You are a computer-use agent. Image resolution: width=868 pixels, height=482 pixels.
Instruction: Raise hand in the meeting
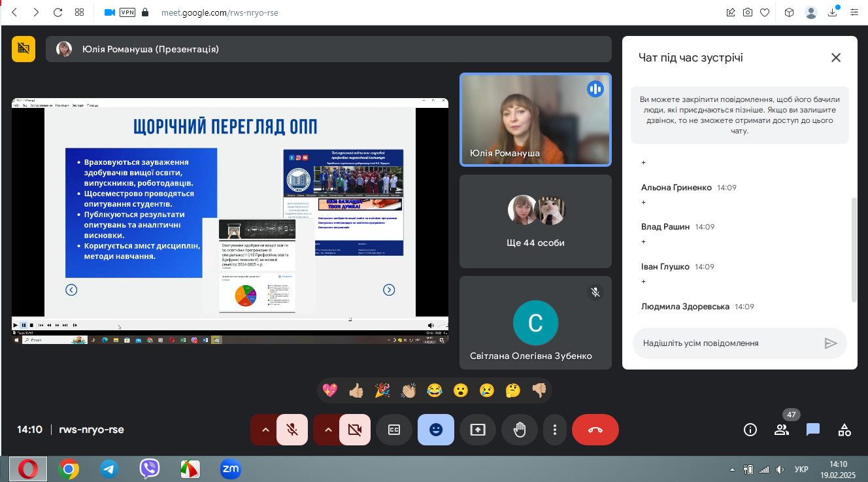[520, 430]
